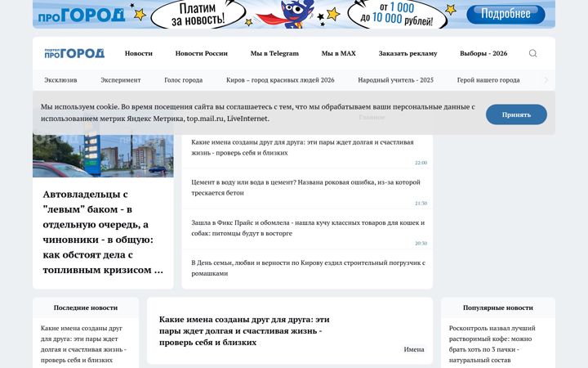Open article 'Зашла в Фикс Прайс и обомлела'
Viewport: 588px width, 368px height.
coord(308,228)
